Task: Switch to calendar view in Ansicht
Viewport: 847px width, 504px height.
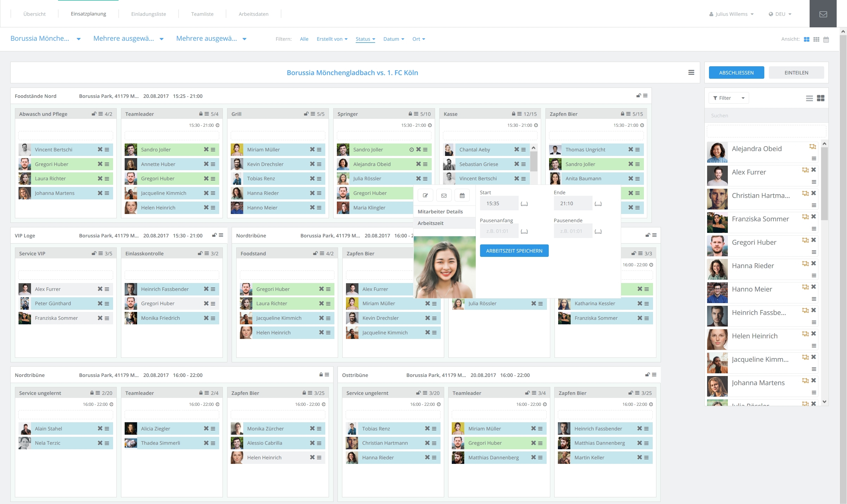Action: tap(826, 40)
